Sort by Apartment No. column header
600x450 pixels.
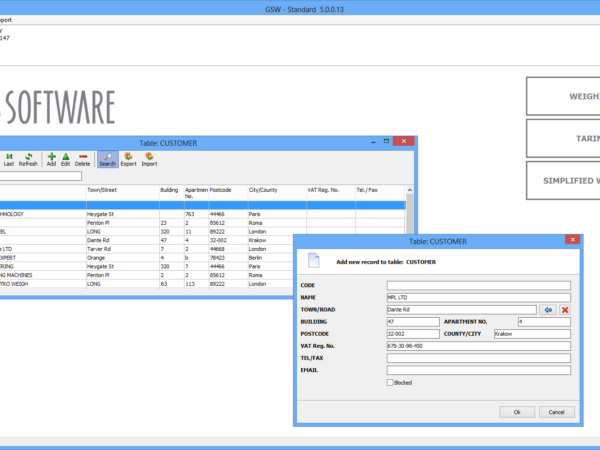point(196,193)
